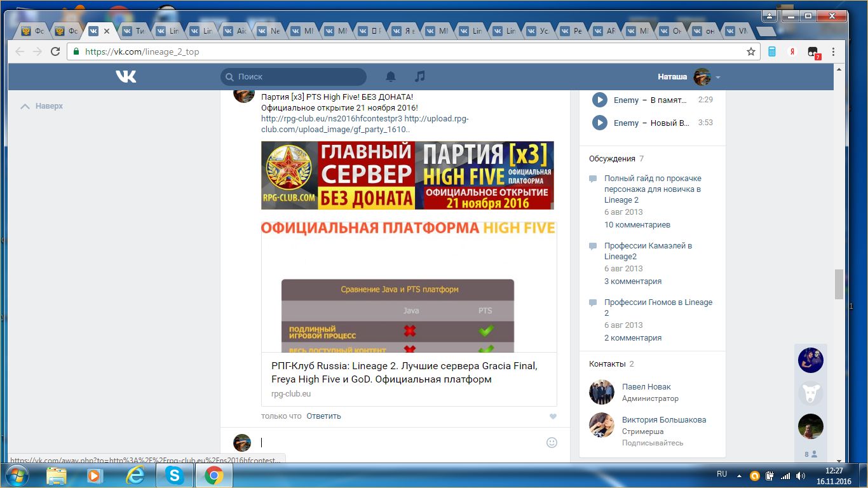
Task: Play Enemy track lasting 2:29
Action: (599, 100)
